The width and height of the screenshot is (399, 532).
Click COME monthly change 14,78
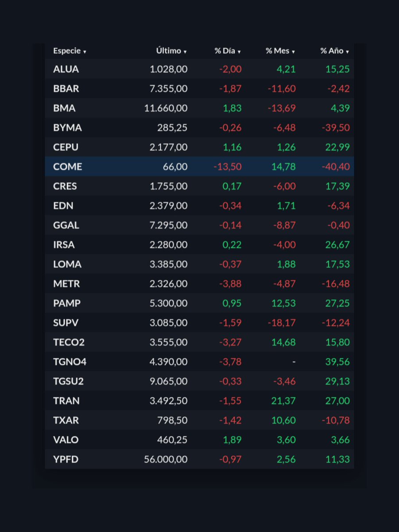tap(283, 167)
